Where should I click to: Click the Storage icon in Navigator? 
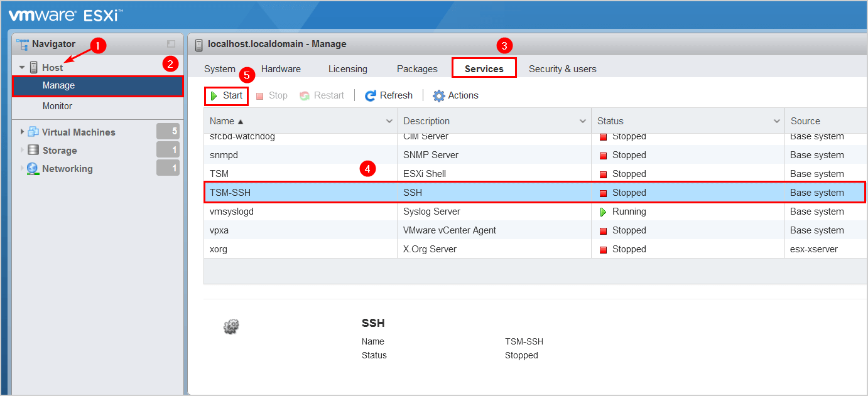coord(33,150)
